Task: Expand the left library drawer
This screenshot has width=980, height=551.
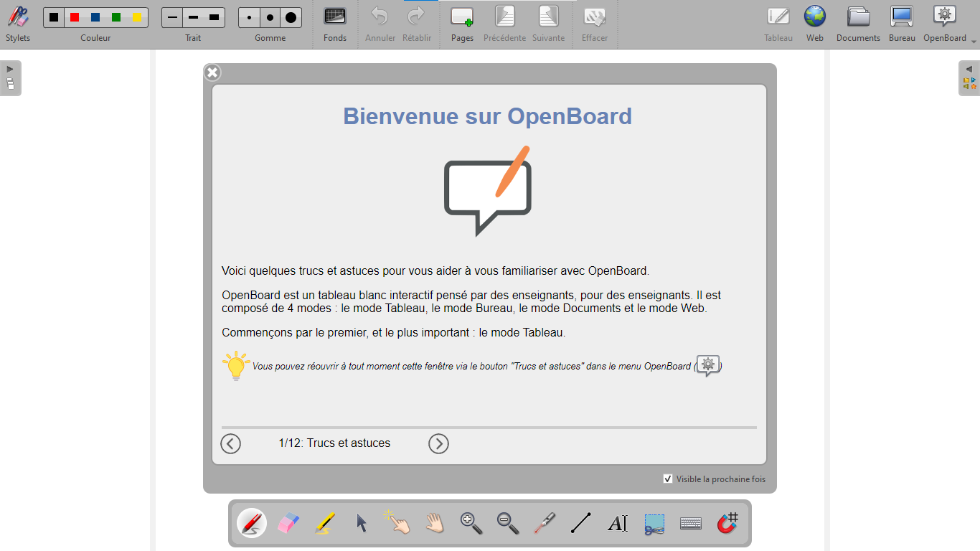Action: [10, 77]
